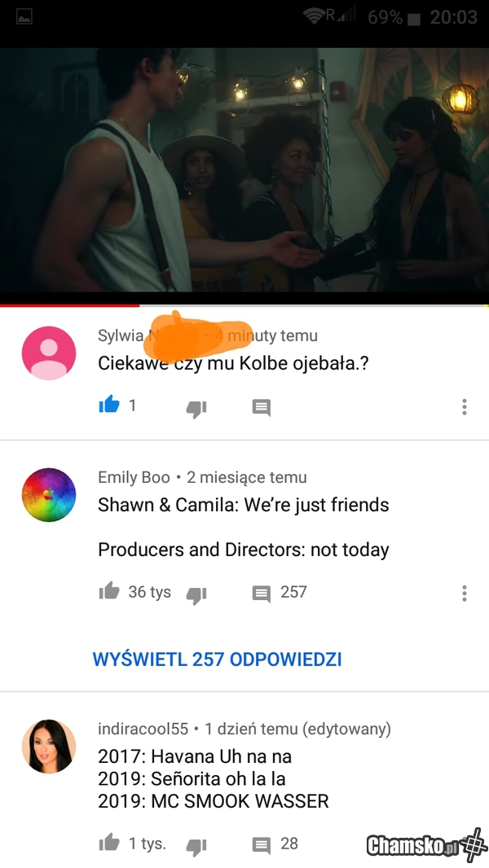Image resolution: width=489 pixels, height=868 pixels.
Task: Click the Emily Boo username
Action: [x=134, y=477]
